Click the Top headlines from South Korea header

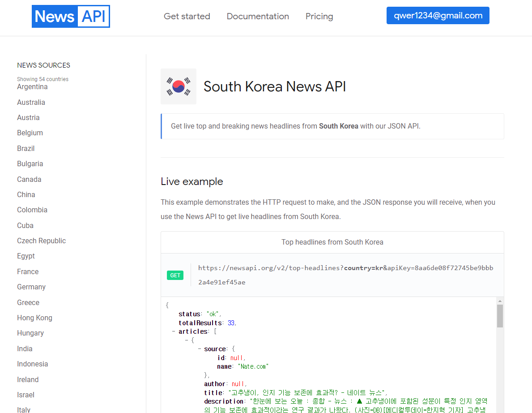coord(332,242)
